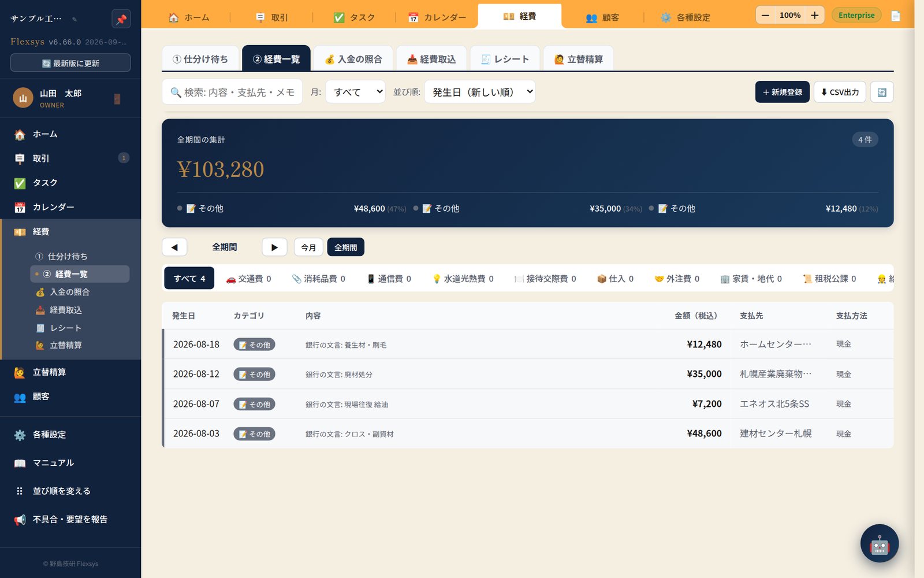Click the document icon beside Enterprise badge
The height and width of the screenshot is (578, 924).
tap(895, 16)
